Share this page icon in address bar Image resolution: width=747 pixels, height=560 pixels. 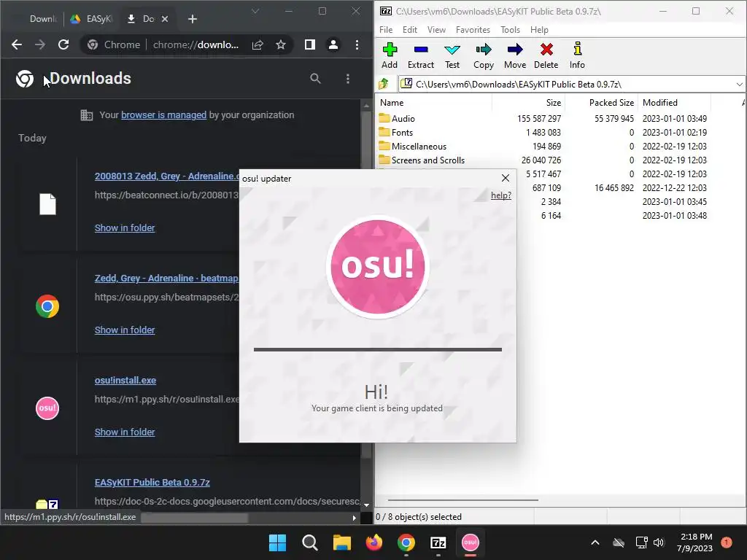pyautogui.click(x=258, y=44)
